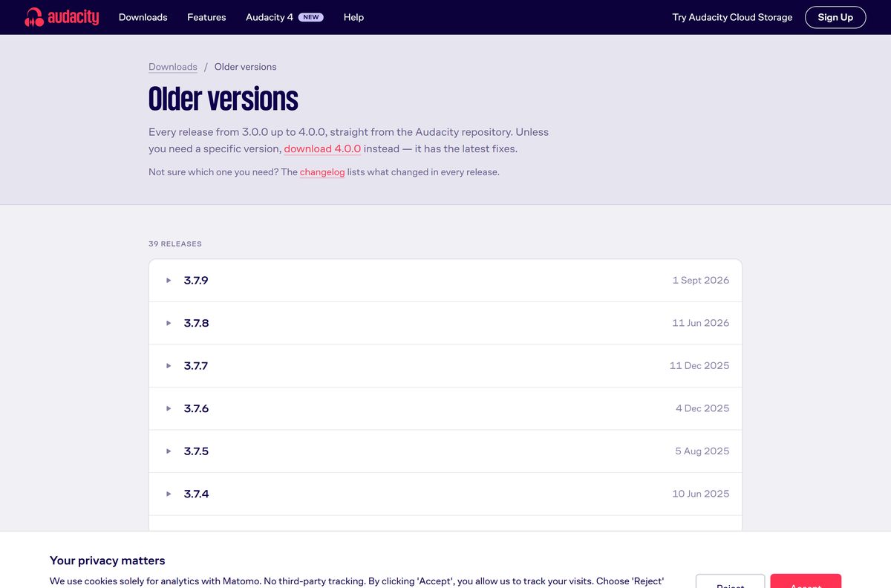Open the Help menu item
891x588 pixels.
(x=353, y=17)
